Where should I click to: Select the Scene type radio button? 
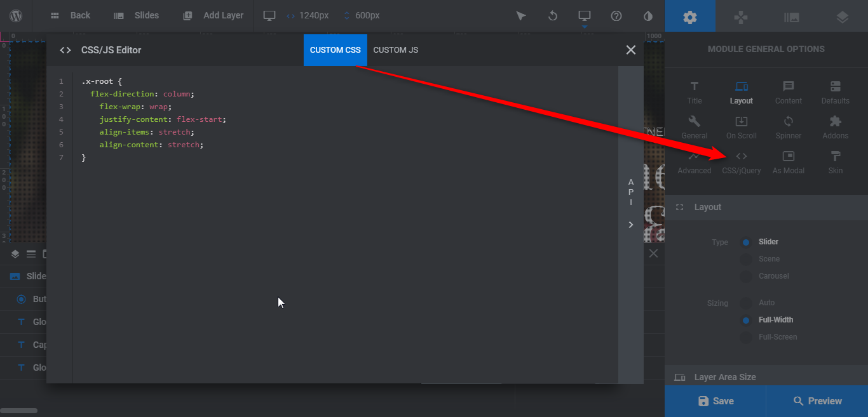point(747,259)
